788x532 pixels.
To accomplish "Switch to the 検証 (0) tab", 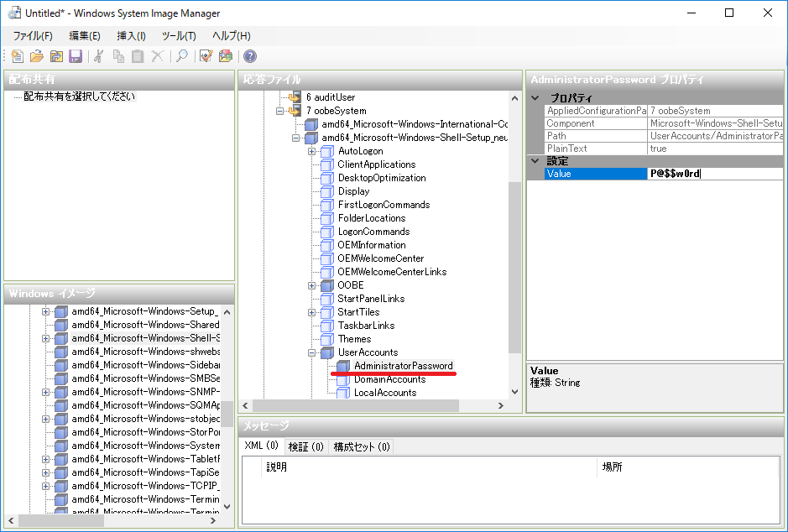I will click(305, 446).
